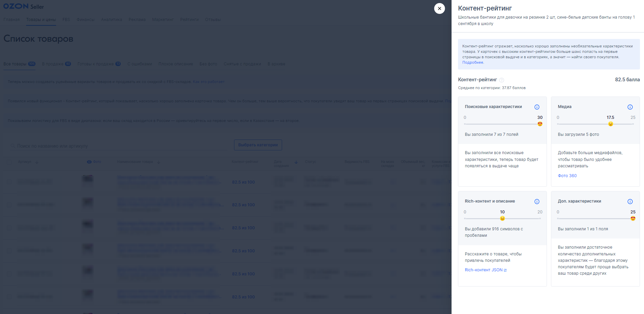Open the Аналитика menu item
Screen dimensions: 644x314
click(112, 20)
